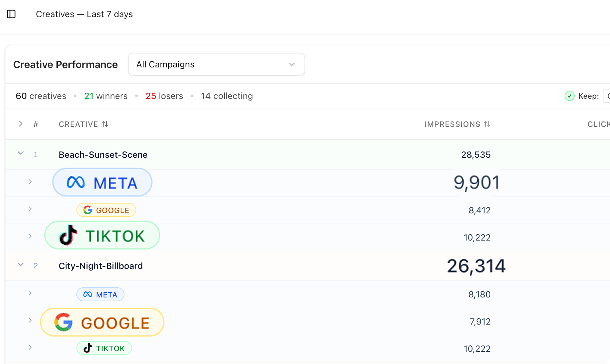This screenshot has width=610, height=364.
Task: Click the Meta badge under City-Night-Billboard
Action: click(100, 294)
